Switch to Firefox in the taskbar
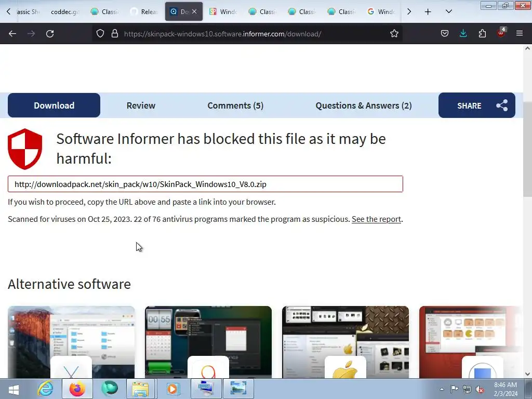 [77, 389]
